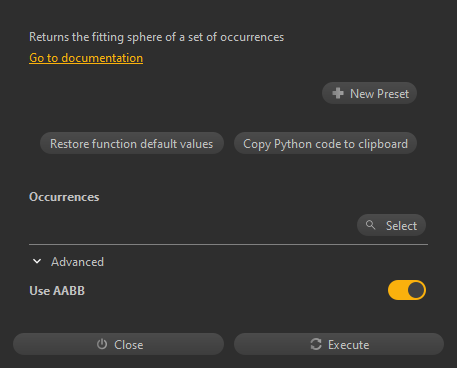The width and height of the screenshot is (457, 368).
Task: Click the divider line below Occurrences
Action: click(228, 244)
